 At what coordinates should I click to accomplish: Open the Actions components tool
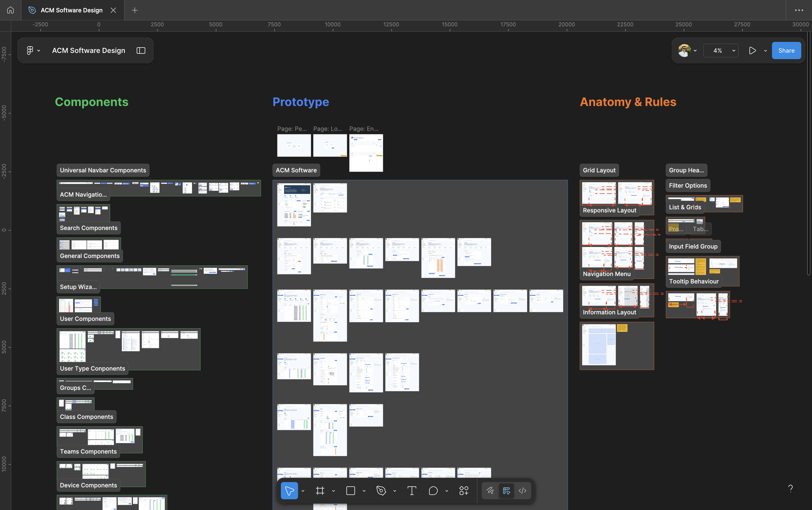coord(464,491)
